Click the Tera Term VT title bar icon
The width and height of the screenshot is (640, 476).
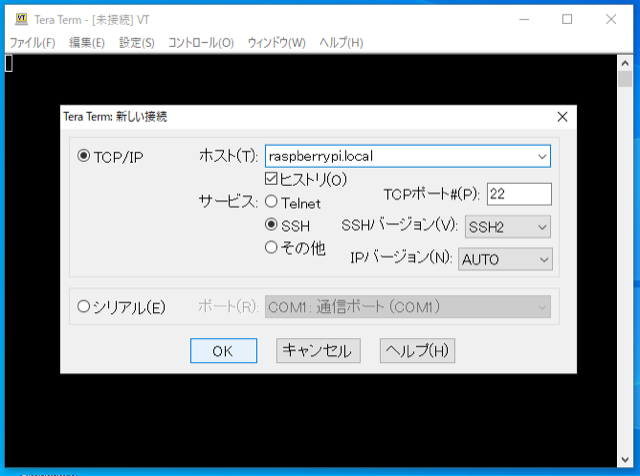tap(21, 19)
